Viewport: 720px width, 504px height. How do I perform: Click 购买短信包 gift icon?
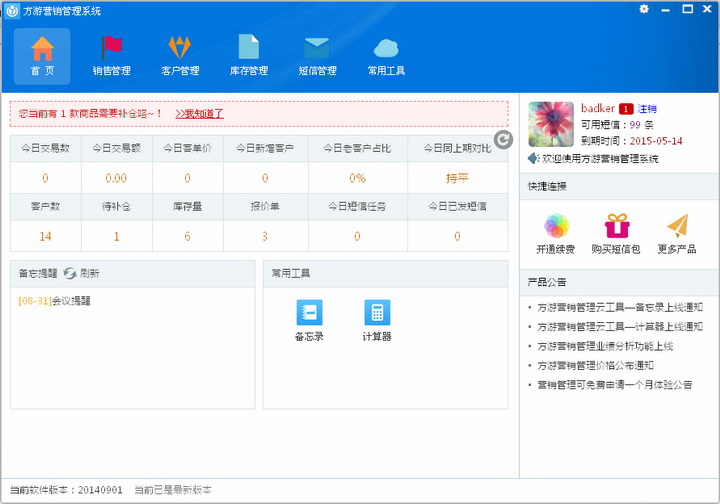click(x=616, y=226)
